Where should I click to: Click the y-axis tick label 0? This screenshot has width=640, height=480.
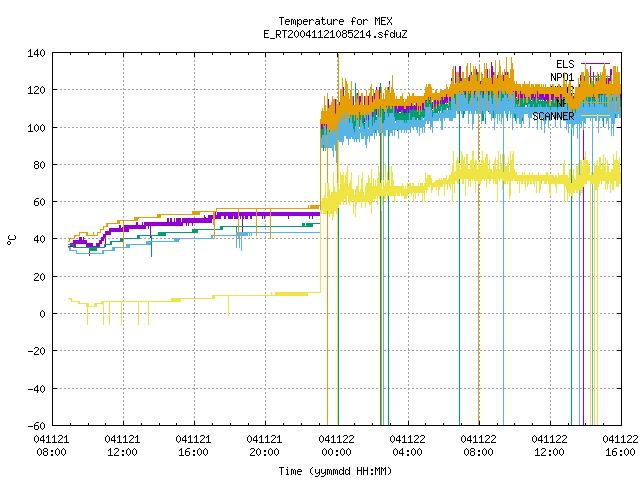click(42, 314)
